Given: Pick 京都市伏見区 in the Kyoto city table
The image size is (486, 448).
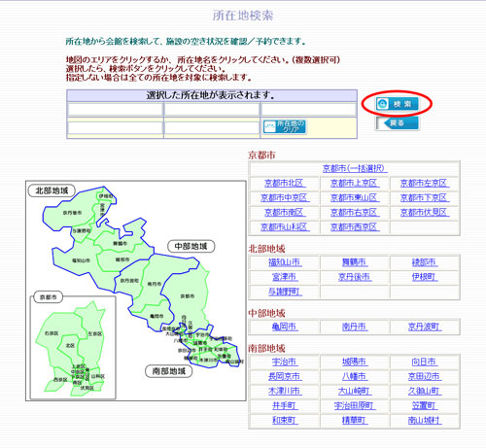Looking at the screenshot, I should pyautogui.click(x=424, y=213).
